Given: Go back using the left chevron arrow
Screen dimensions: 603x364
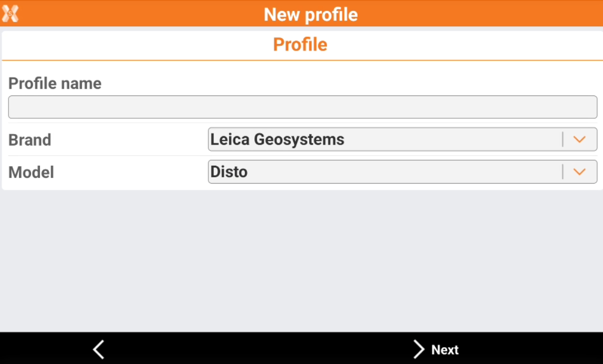Looking at the screenshot, I should (x=99, y=349).
